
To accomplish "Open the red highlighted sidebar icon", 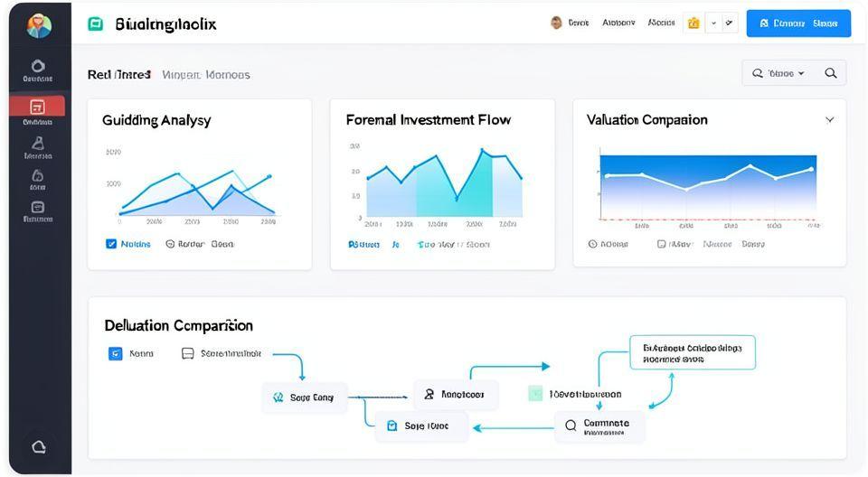I will coord(37,107).
